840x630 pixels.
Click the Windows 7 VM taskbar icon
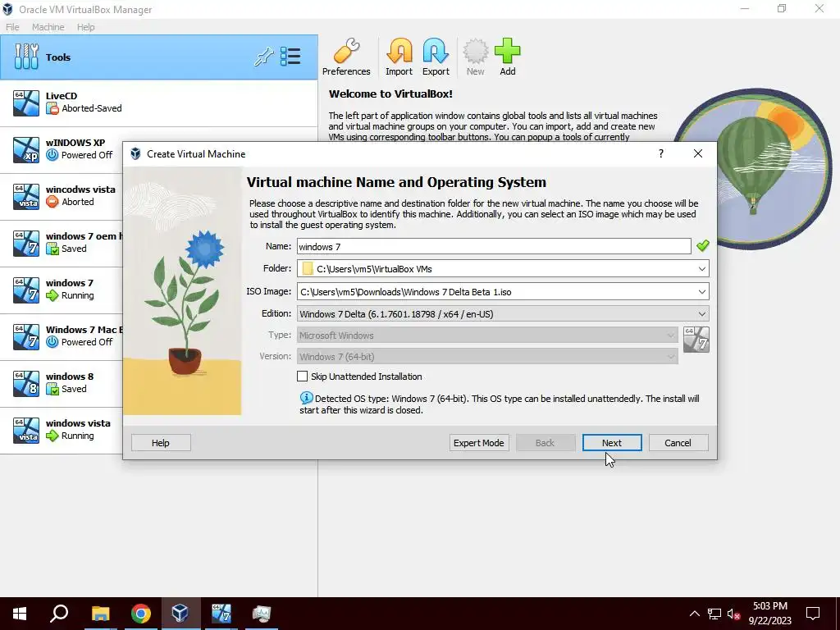(x=221, y=614)
